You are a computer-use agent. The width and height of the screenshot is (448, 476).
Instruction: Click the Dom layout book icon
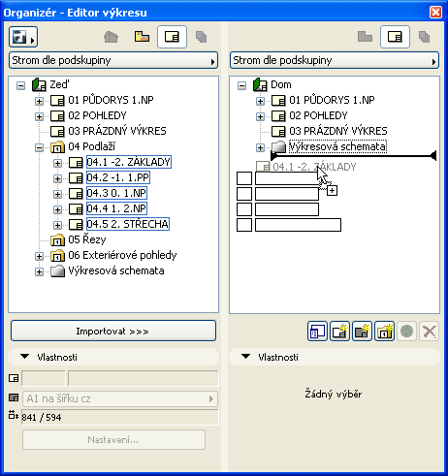(260, 85)
